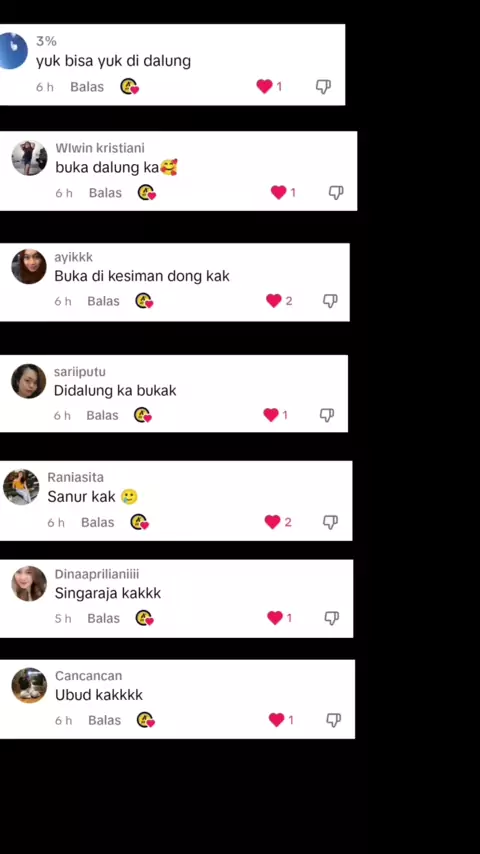This screenshot has width=480, height=854.
Task: Open Wiwin kristiani's profile picture
Action: click(x=29, y=158)
